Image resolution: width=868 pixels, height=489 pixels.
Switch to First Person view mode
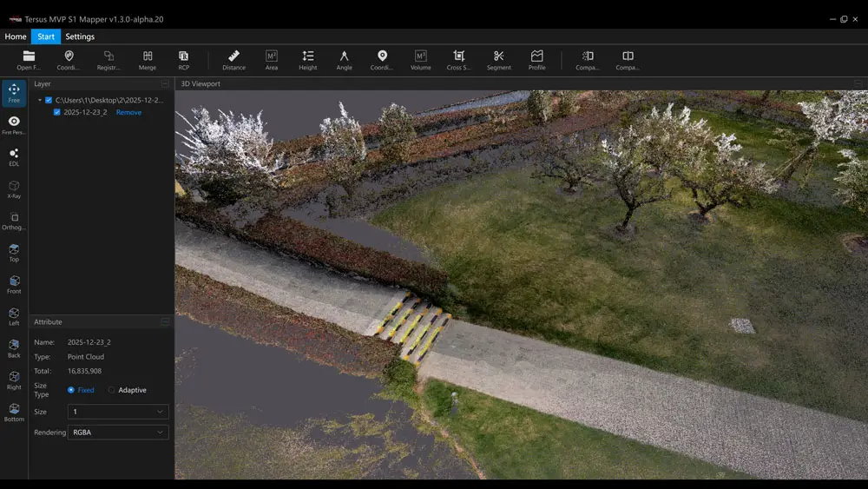pyautogui.click(x=14, y=125)
